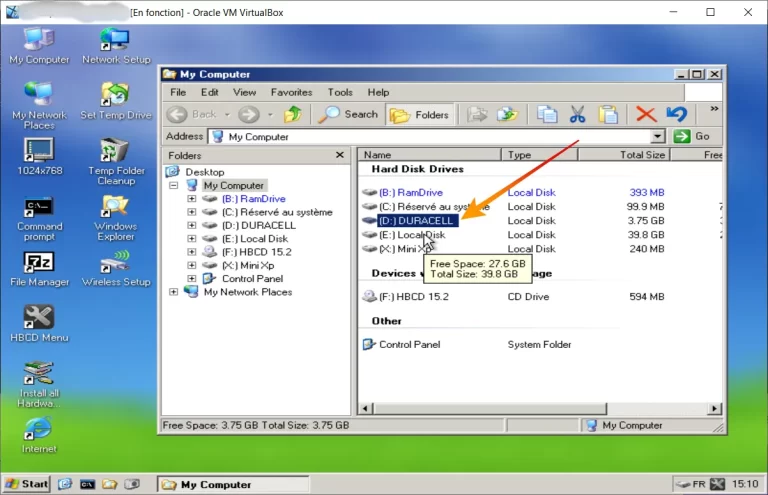The width and height of the screenshot is (768, 495).
Task: Sort by Type column header
Action: point(539,155)
